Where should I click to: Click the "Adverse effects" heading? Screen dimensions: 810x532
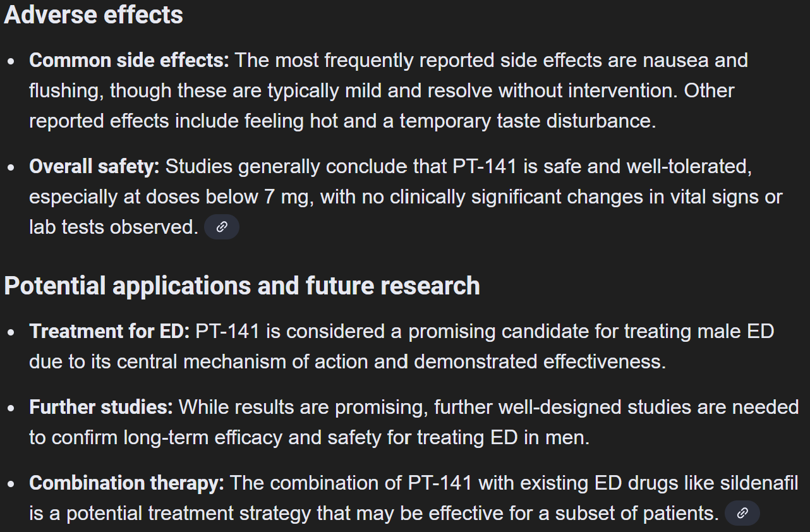(x=94, y=15)
